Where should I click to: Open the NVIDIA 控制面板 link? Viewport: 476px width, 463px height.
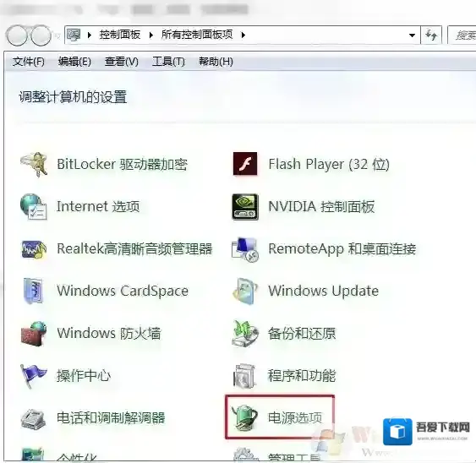pyautogui.click(x=321, y=207)
